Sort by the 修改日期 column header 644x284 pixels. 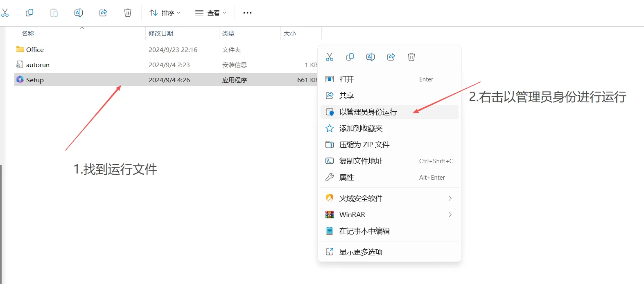pyautogui.click(x=161, y=33)
